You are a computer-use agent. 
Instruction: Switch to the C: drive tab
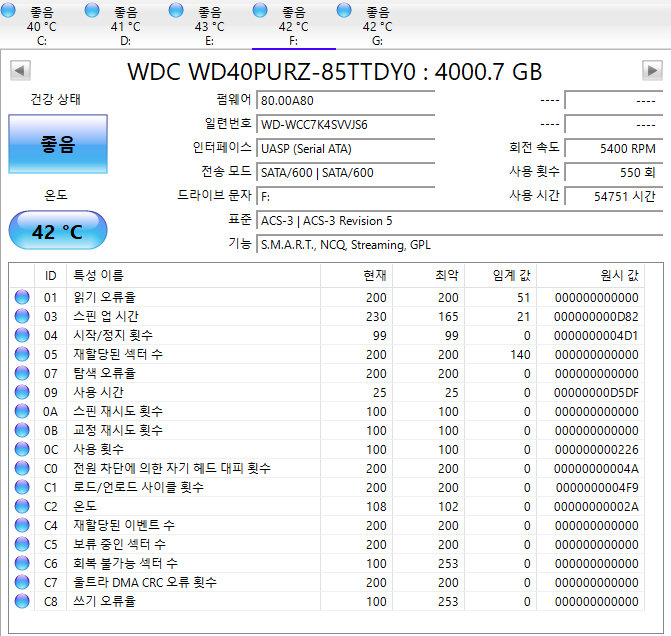(x=41, y=25)
